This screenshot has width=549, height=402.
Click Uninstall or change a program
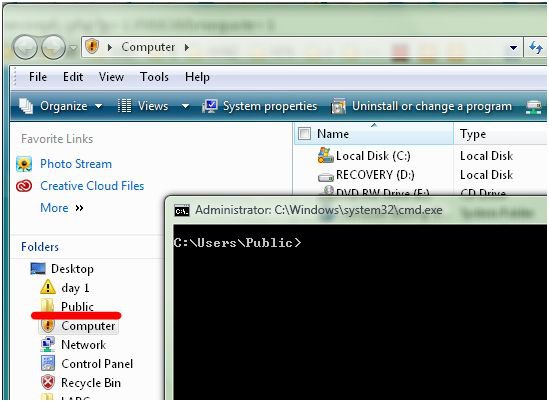pos(422,106)
